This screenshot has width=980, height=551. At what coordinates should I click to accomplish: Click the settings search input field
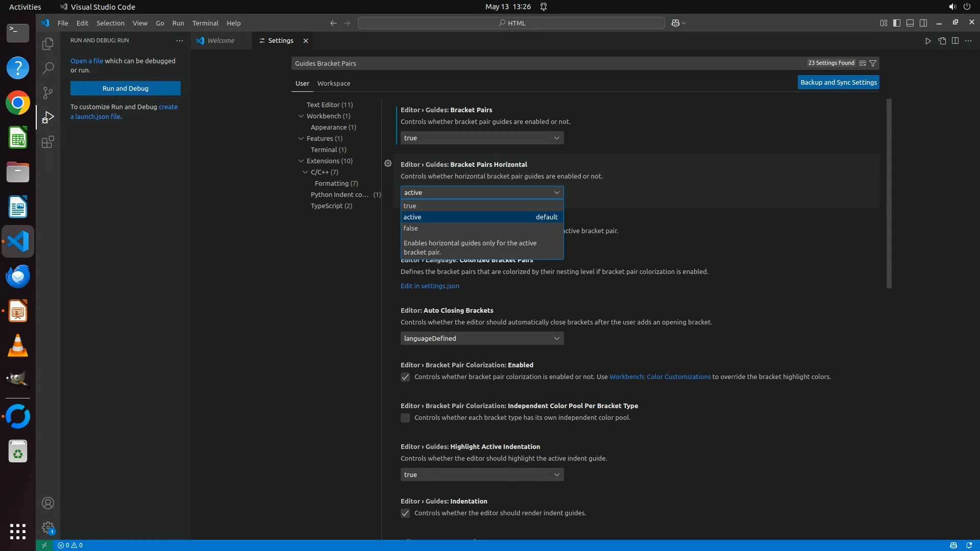[546, 63]
